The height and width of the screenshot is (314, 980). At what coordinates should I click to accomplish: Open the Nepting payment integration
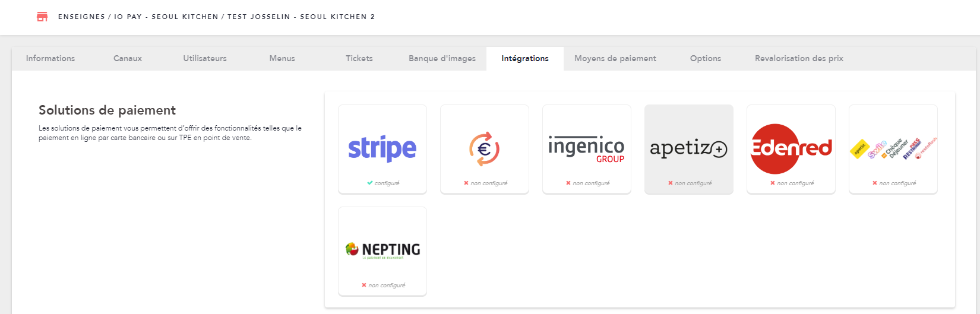click(382, 251)
